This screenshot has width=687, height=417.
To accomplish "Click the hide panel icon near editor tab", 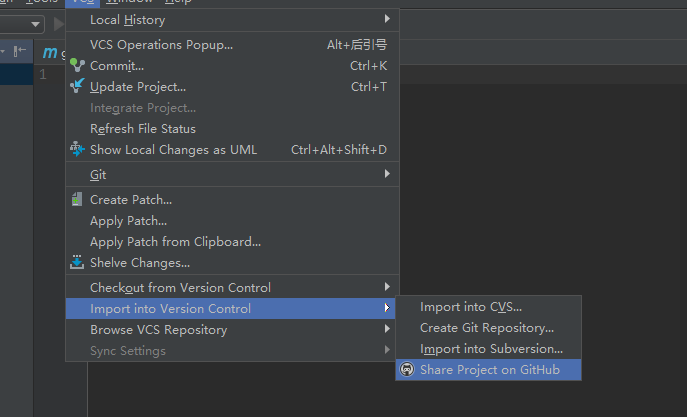I will point(19,52).
